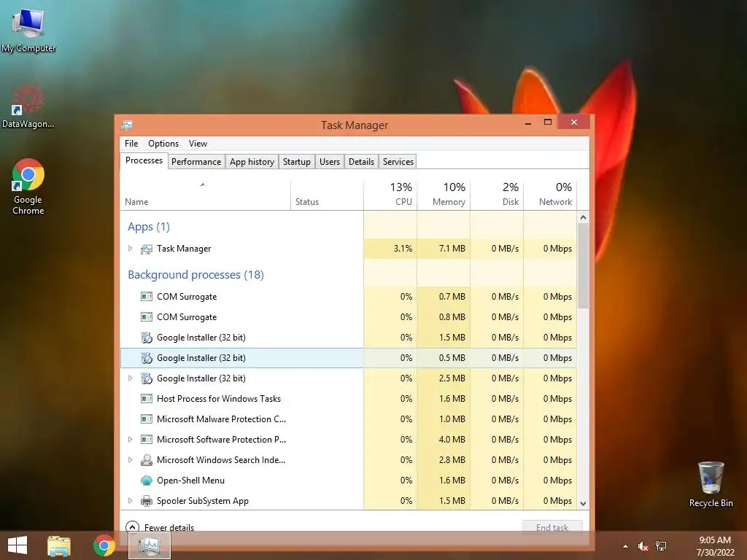Click Task Manager's 3.1% CPU cell
The height and width of the screenshot is (560, 747).
coord(390,249)
